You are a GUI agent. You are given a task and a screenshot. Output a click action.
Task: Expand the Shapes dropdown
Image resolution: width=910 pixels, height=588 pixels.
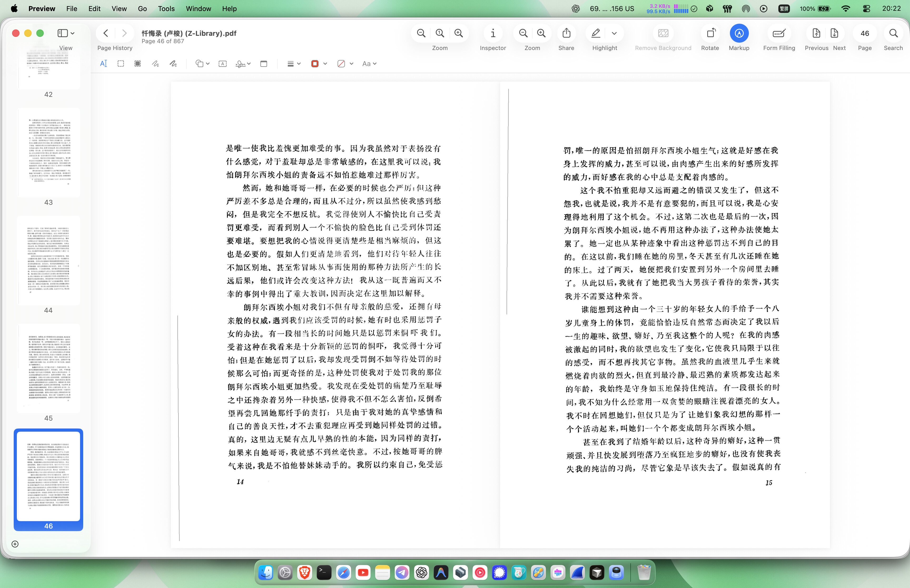[207, 64]
